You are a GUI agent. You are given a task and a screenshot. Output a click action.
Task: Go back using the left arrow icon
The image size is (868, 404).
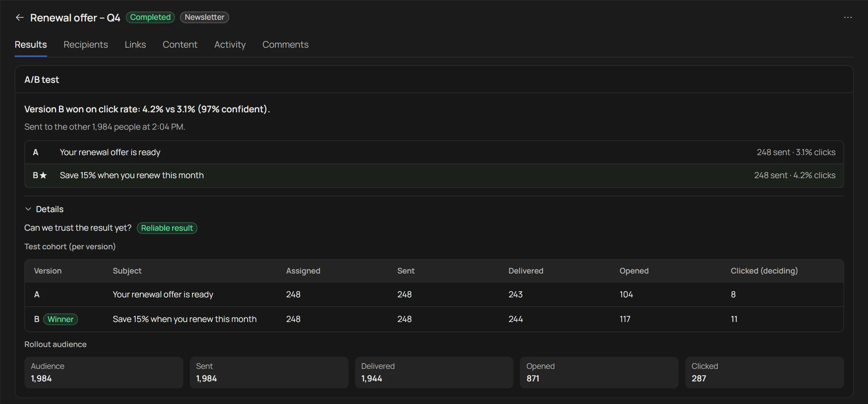coord(19,17)
